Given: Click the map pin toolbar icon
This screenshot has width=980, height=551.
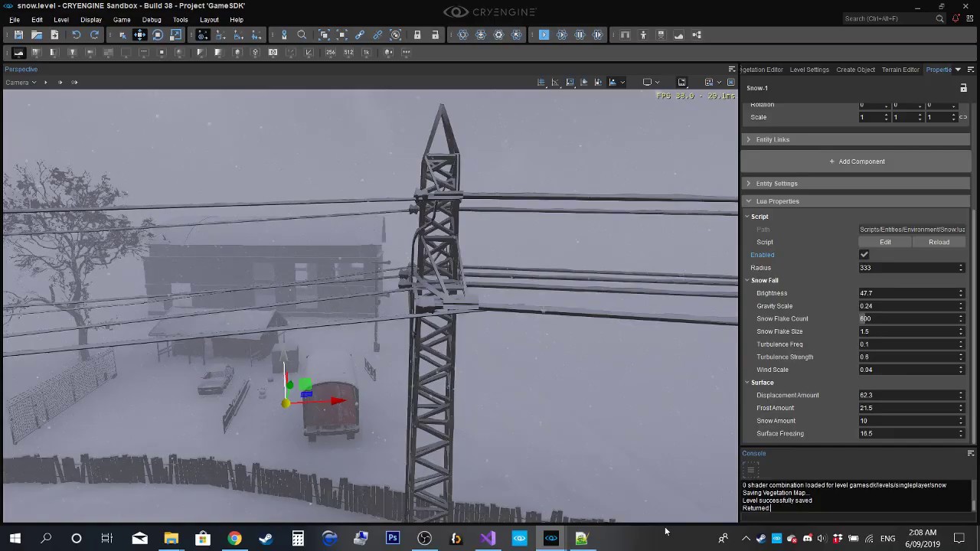Looking at the screenshot, I should tap(284, 34).
